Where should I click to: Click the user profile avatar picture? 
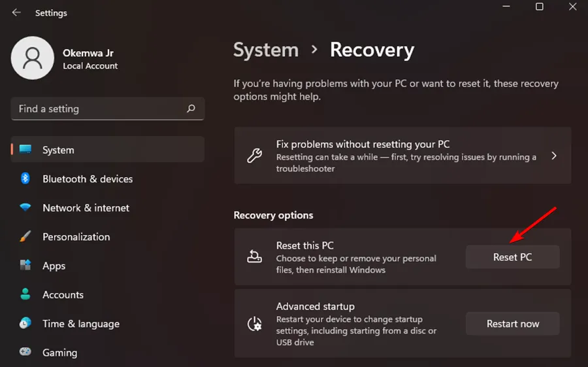coord(32,58)
